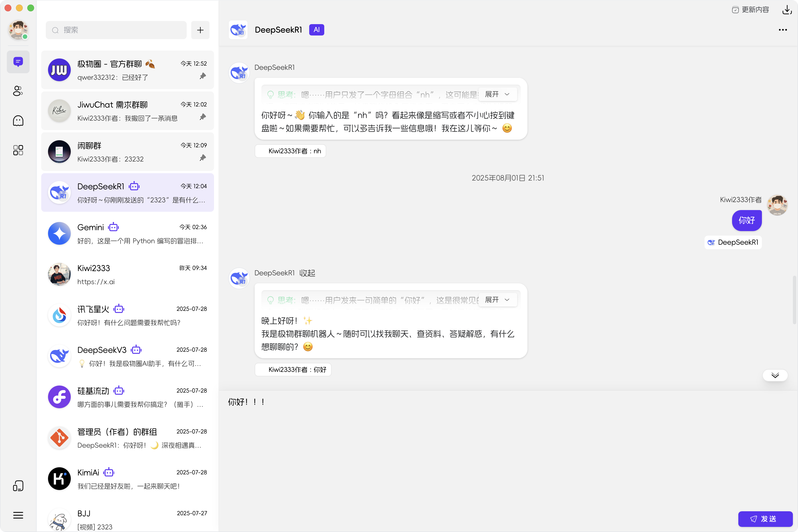The height and width of the screenshot is (532, 798).
Task: Toggle the 更新内容 checkbox
Action: pos(735,10)
